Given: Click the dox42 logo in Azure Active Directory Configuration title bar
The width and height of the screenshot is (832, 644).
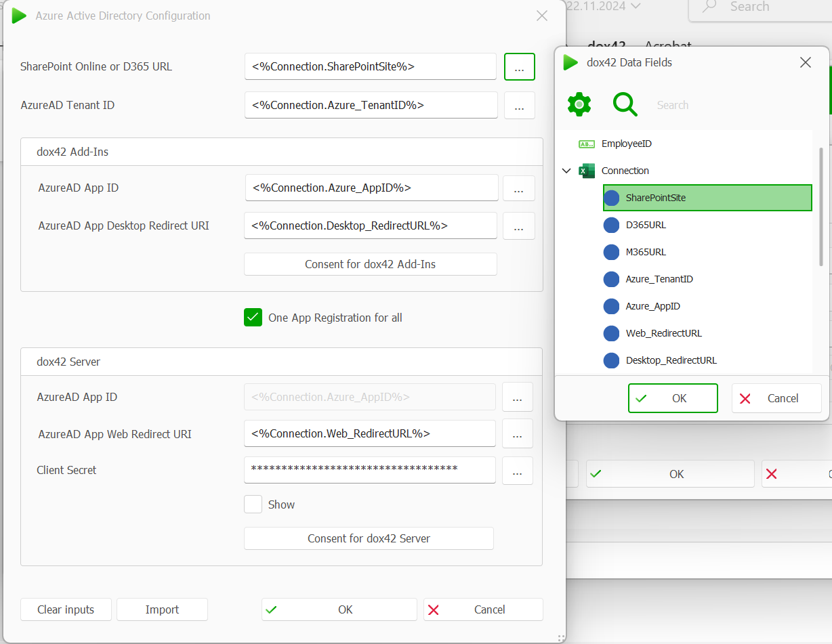Looking at the screenshot, I should click(19, 16).
